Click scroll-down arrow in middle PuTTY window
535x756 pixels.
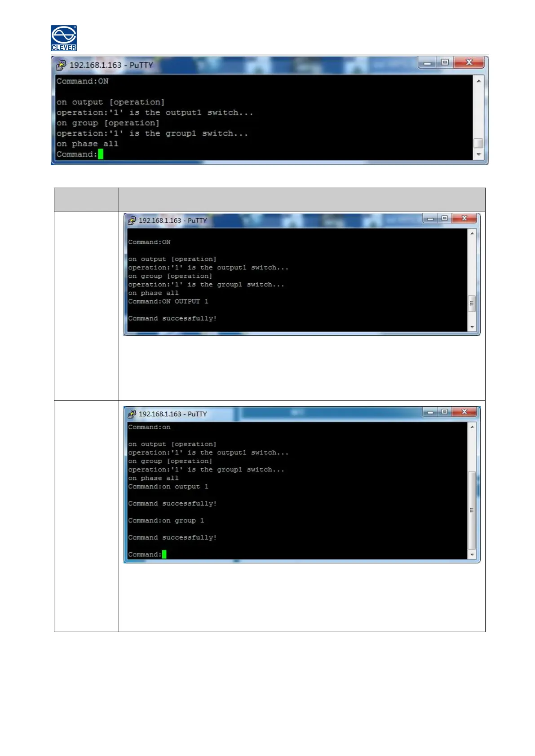pos(472,327)
